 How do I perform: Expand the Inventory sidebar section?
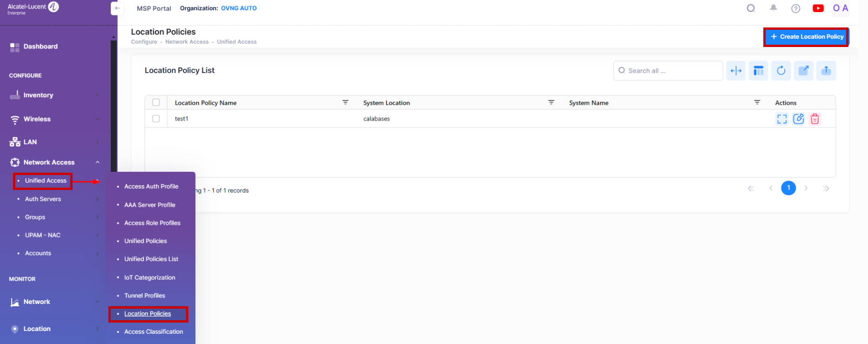tap(97, 95)
